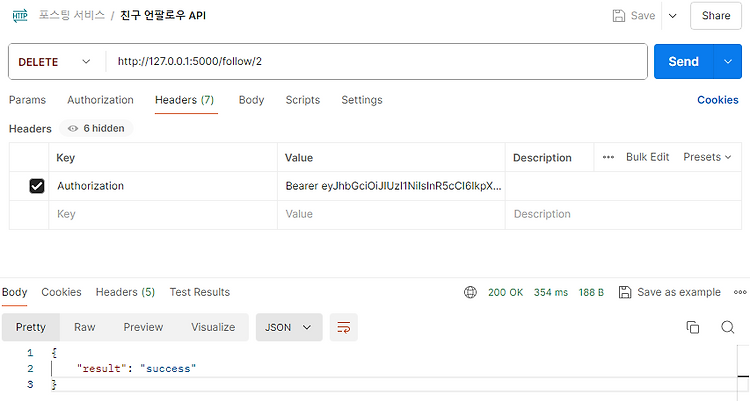
Task: Click the "result": "success" line
Action: coord(136,368)
